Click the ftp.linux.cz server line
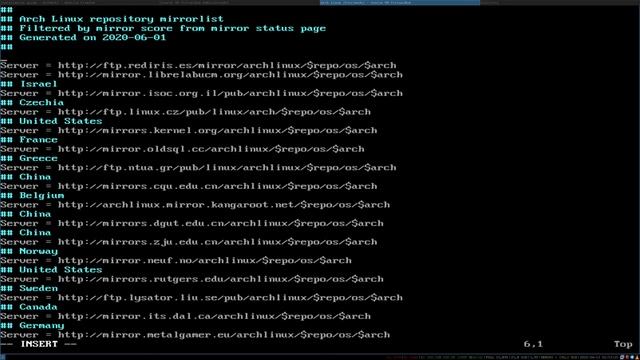Image resolution: width=640 pixels, height=360 pixels. (x=185, y=112)
